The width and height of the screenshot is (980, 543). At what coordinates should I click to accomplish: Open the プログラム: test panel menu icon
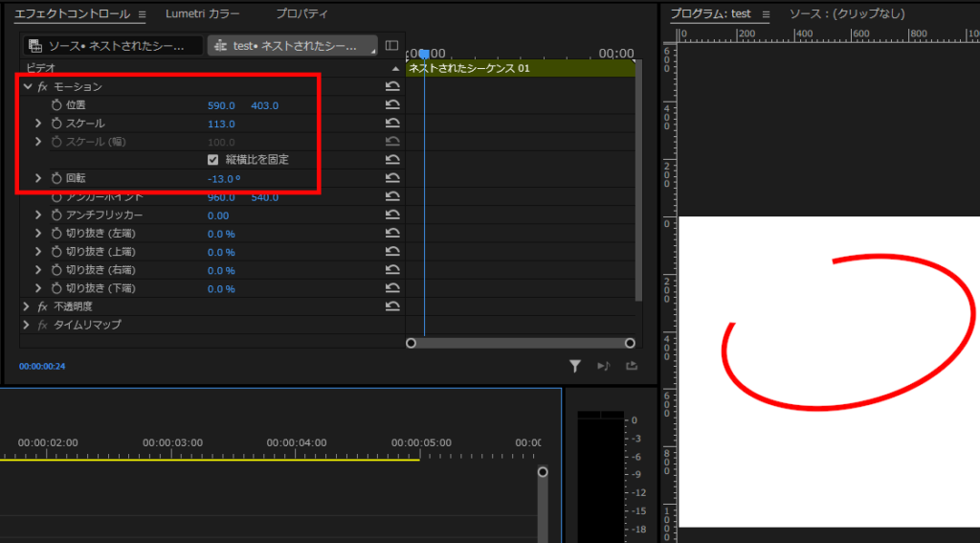pyautogui.click(x=766, y=13)
